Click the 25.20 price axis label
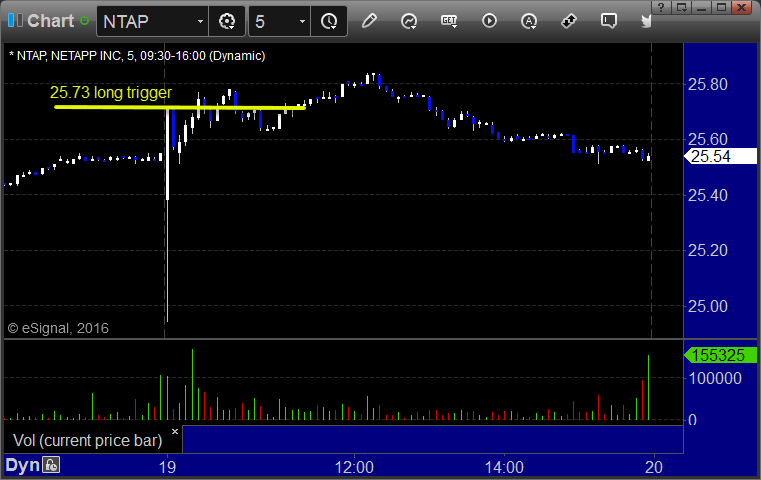The image size is (761, 480). [708, 250]
